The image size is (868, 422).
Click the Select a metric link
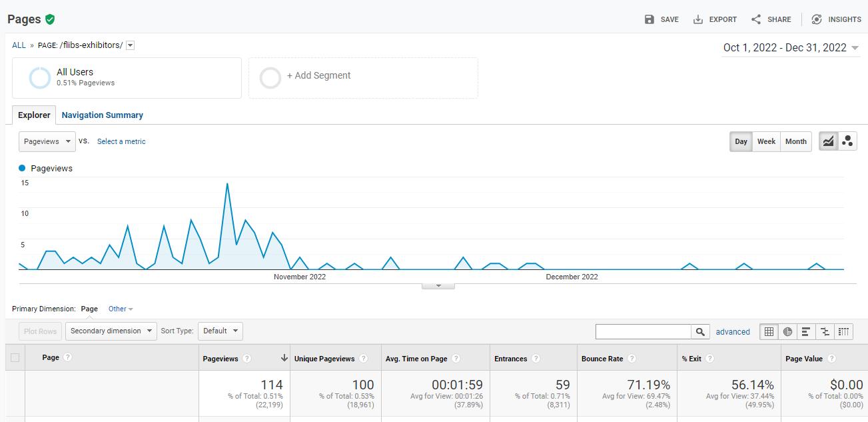pyautogui.click(x=121, y=141)
